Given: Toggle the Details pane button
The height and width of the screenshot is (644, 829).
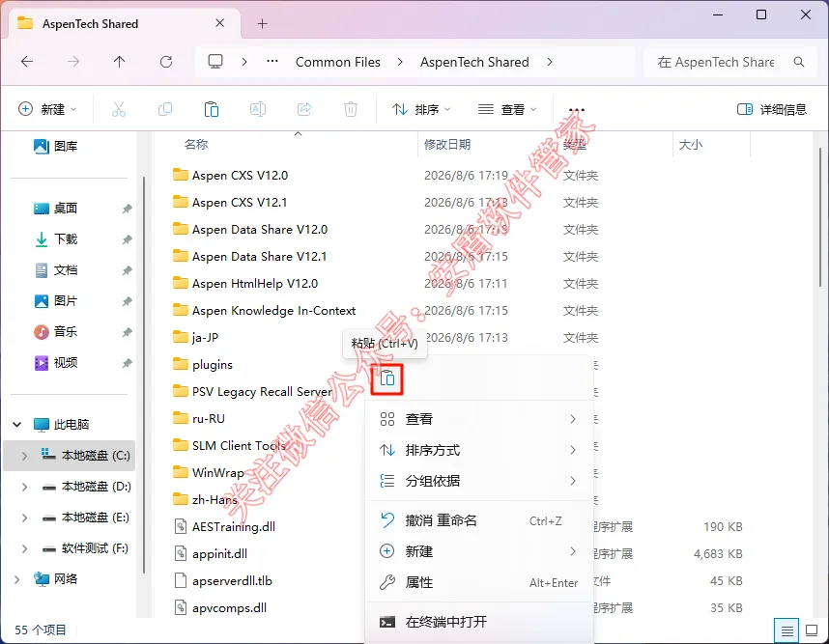Looking at the screenshot, I should [771, 109].
